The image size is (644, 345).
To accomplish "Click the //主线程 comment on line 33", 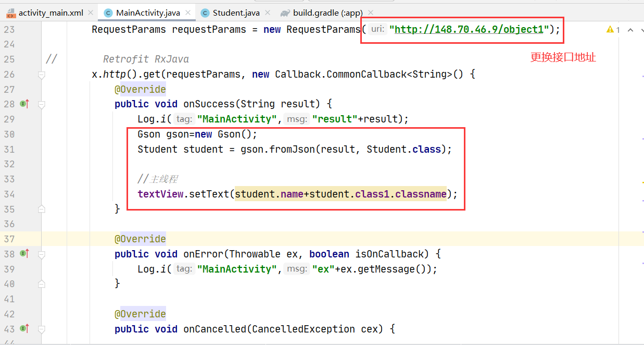I will tap(158, 179).
